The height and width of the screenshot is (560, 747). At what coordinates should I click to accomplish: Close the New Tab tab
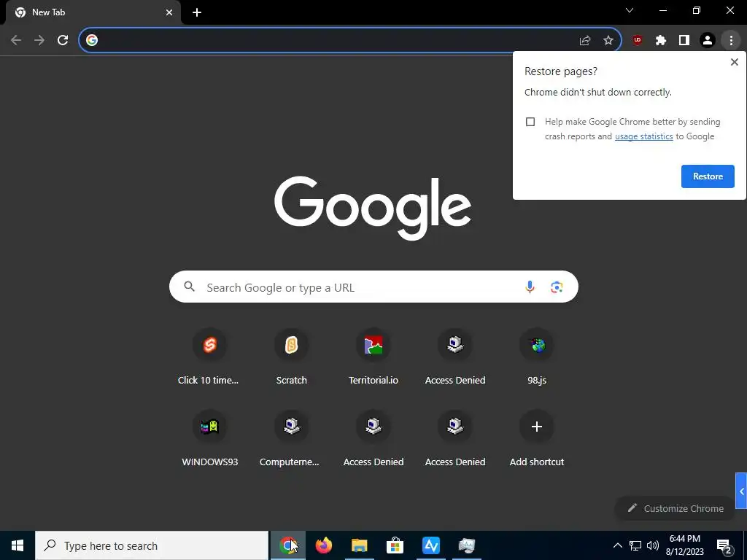pos(169,12)
